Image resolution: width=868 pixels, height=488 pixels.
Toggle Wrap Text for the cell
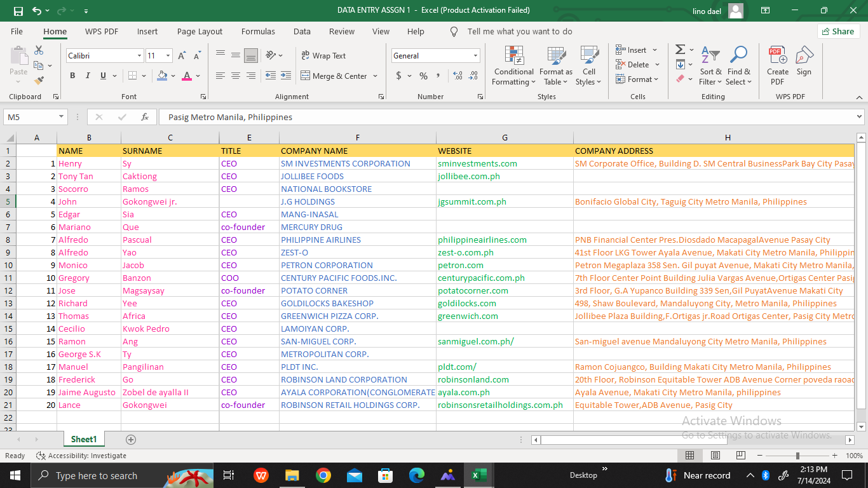pyautogui.click(x=323, y=56)
